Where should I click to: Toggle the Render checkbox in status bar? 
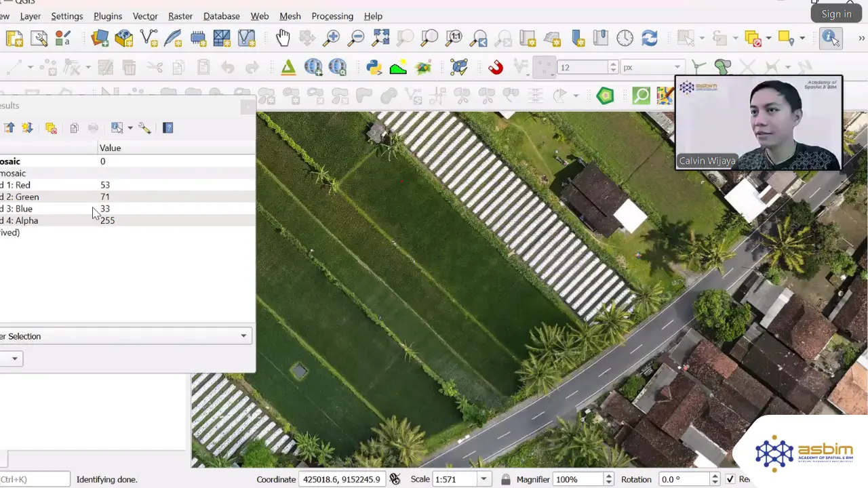tap(730, 479)
